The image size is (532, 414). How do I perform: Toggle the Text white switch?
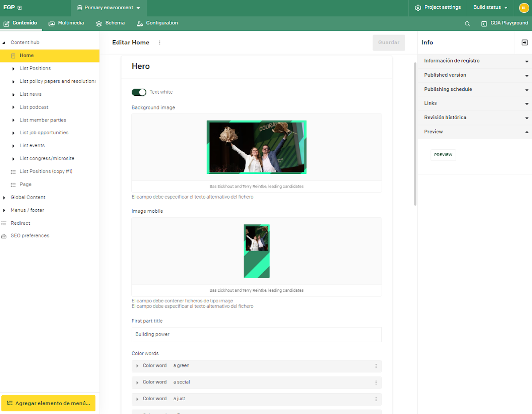(x=139, y=92)
